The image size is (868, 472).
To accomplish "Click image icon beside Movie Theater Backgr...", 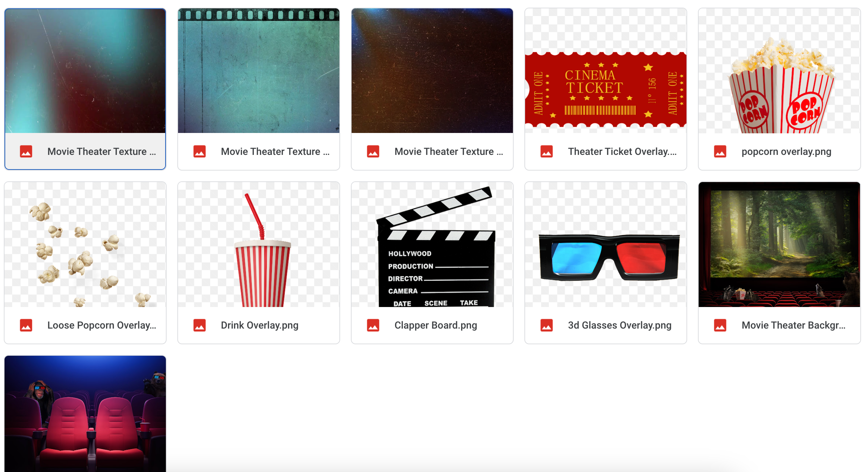I will 720,325.
